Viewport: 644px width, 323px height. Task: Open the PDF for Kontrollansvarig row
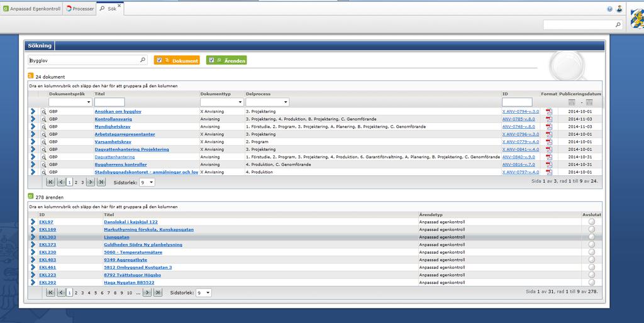[548, 119]
